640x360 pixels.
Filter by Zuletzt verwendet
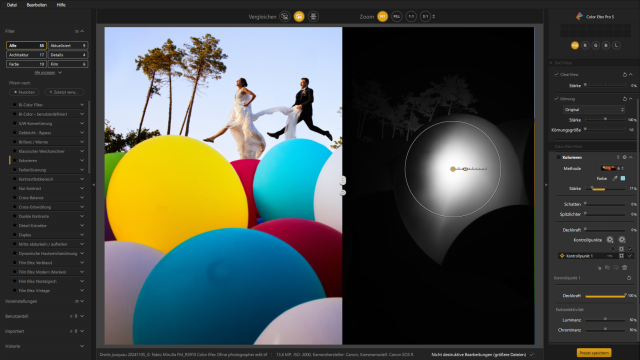(64, 92)
